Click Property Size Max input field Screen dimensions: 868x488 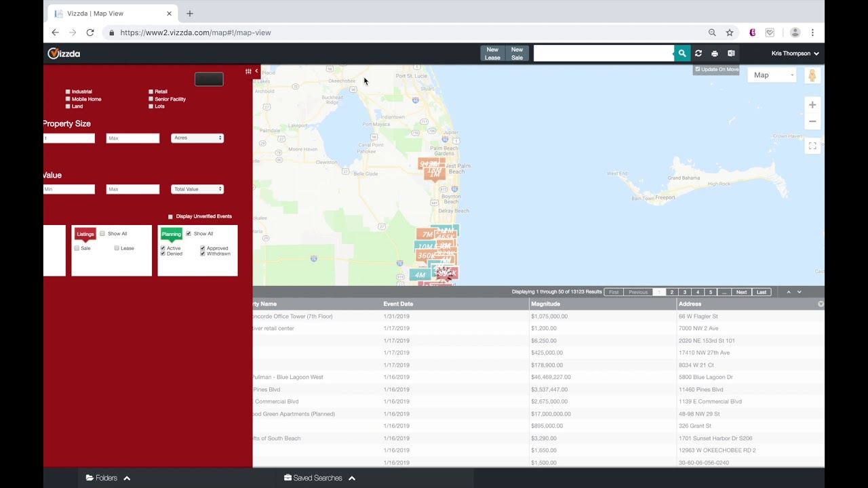[133, 138]
